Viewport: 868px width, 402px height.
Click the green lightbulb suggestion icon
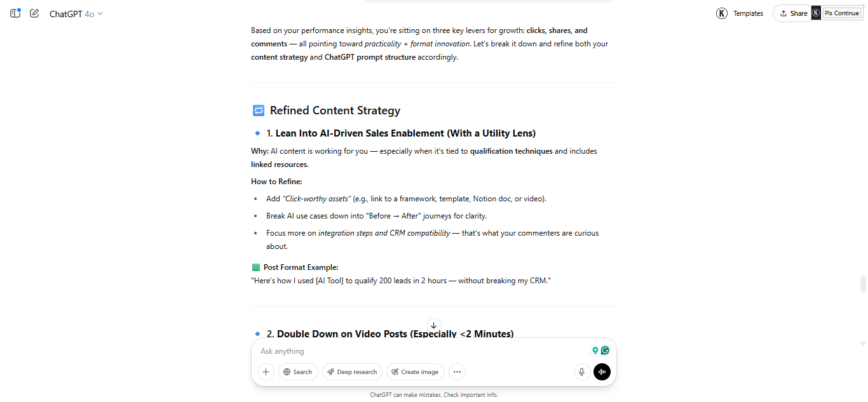coord(595,351)
